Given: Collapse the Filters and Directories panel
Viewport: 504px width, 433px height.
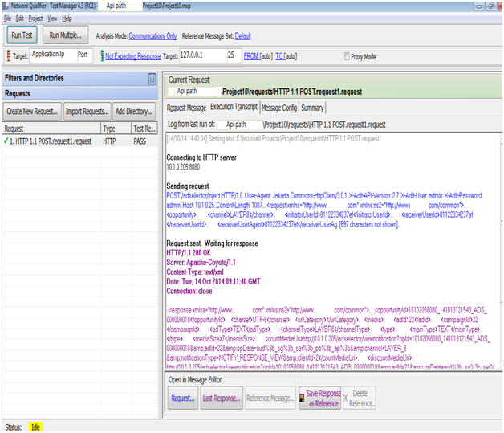Looking at the screenshot, I should [152, 79].
